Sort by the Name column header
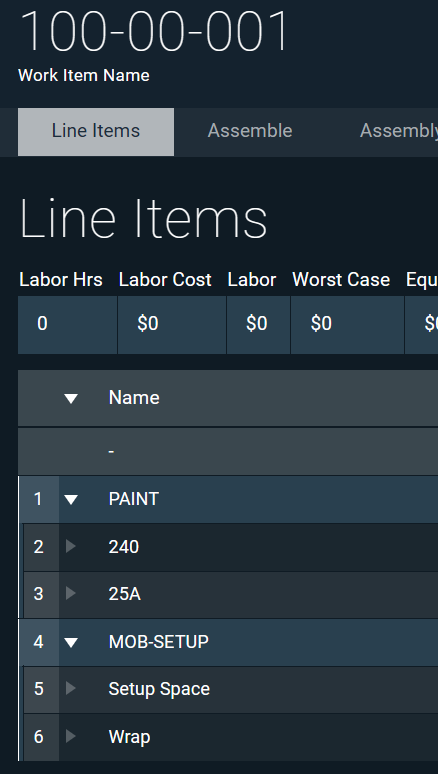The height and width of the screenshot is (774, 438). [134, 398]
